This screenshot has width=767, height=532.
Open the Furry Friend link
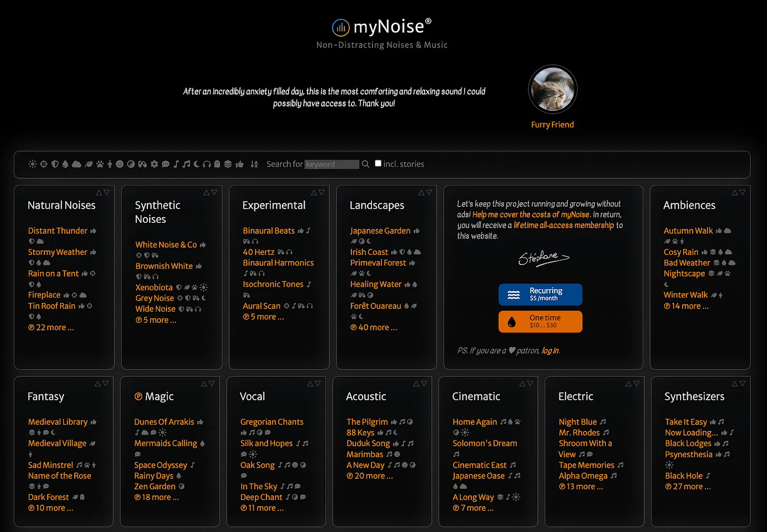point(553,125)
